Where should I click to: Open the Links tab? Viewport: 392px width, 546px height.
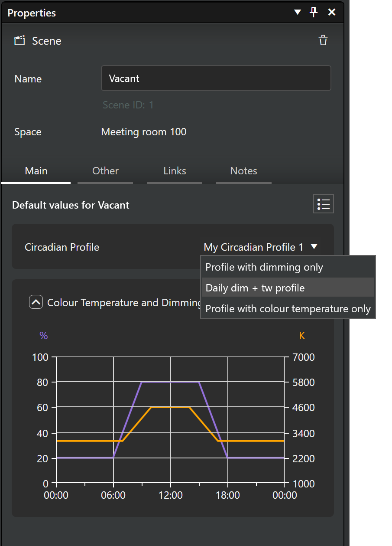[175, 171]
